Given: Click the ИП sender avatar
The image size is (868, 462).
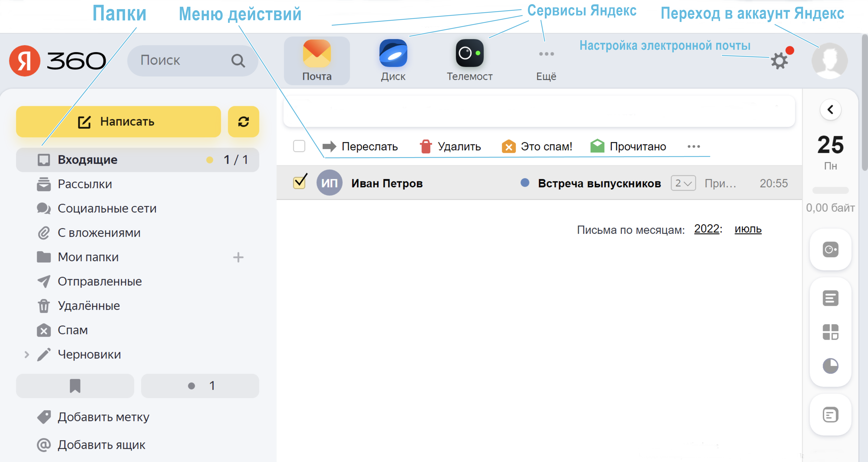Looking at the screenshot, I should [329, 183].
